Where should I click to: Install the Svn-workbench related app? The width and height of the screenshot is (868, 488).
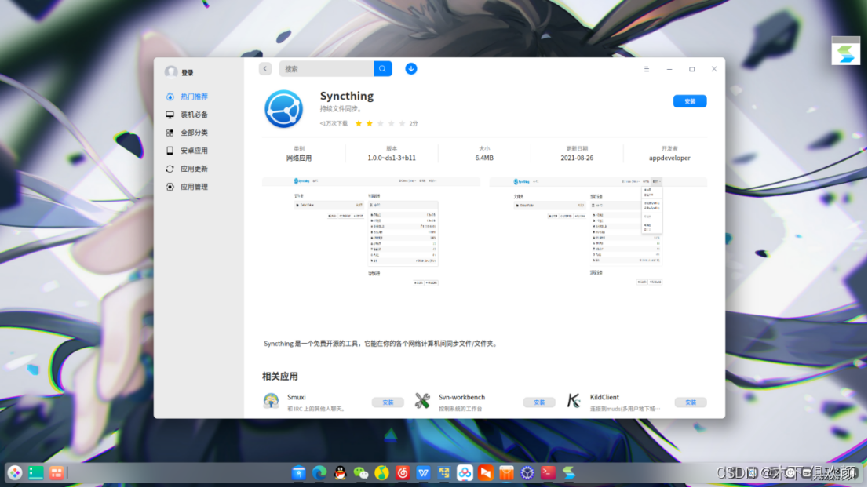(539, 402)
